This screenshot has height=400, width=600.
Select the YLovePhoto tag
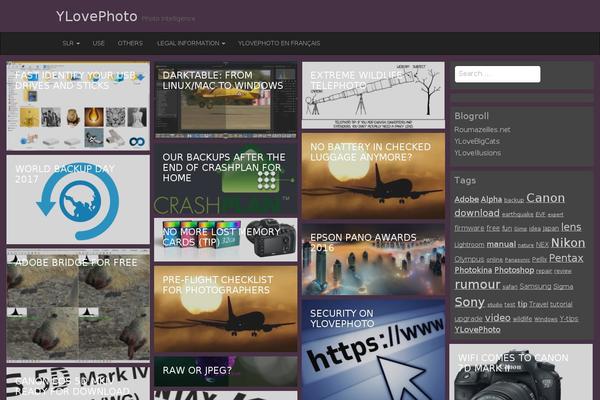[x=477, y=330]
